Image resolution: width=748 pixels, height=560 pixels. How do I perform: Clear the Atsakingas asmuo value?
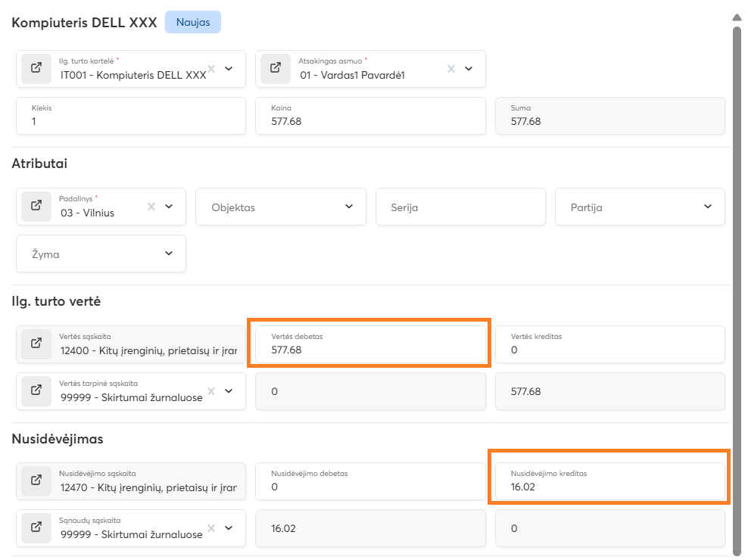[x=451, y=69]
